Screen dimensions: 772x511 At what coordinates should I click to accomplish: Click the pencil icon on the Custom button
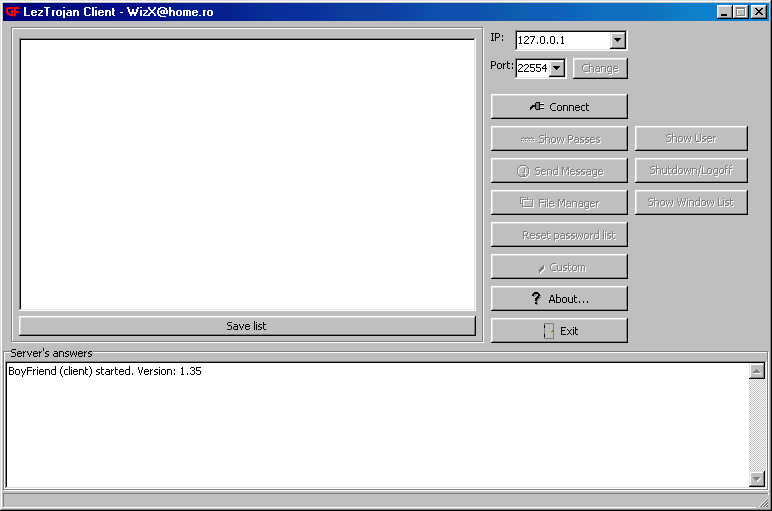tap(541, 268)
